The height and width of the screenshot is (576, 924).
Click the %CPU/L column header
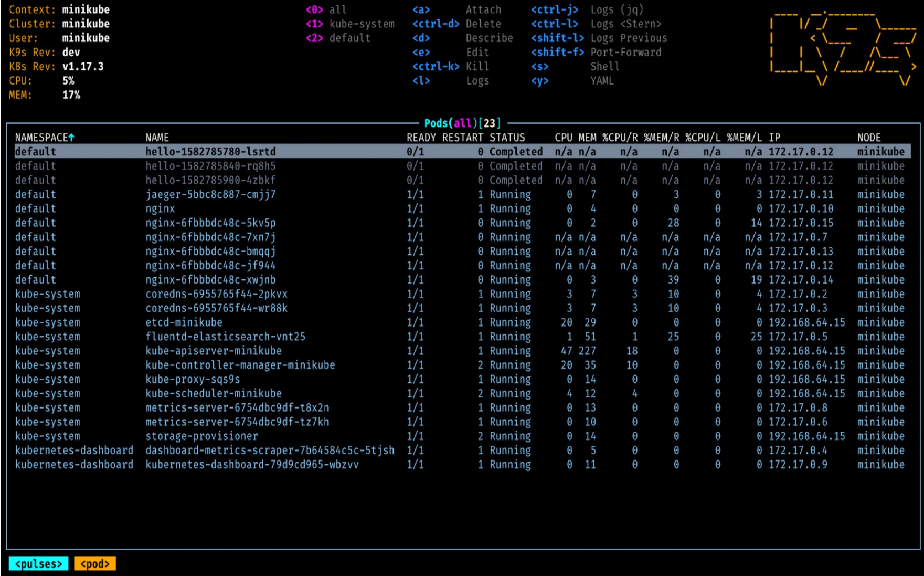point(703,138)
